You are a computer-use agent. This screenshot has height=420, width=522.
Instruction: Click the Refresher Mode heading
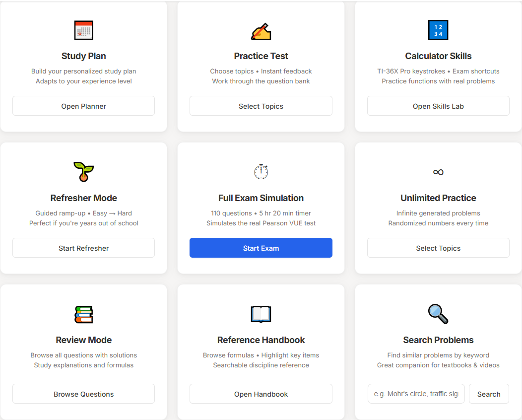coord(83,198)
